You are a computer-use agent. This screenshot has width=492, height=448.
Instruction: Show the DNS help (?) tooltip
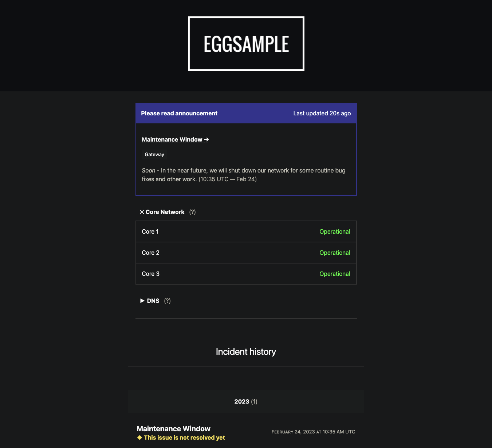pyautogui.click(x=167, y=301)
